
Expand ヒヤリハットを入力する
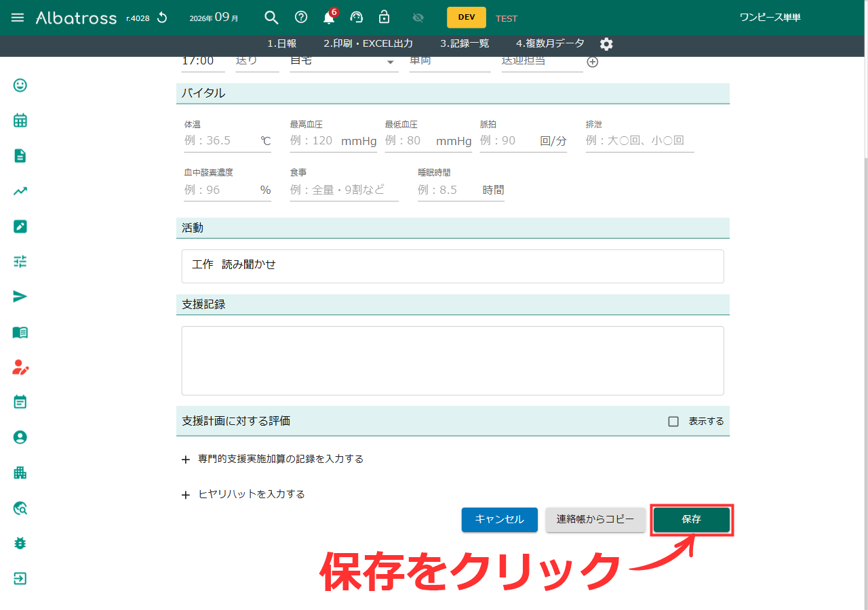coord(243,495)
